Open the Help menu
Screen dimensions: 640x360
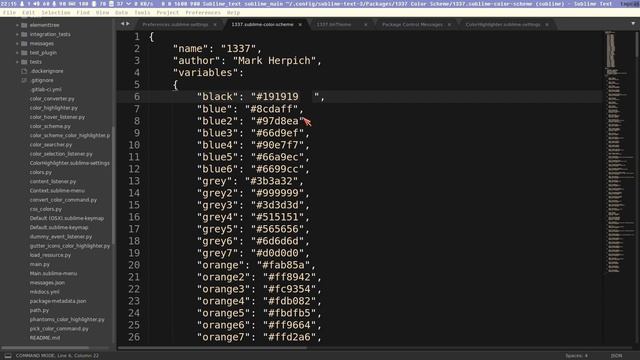[x=233, y=13]
